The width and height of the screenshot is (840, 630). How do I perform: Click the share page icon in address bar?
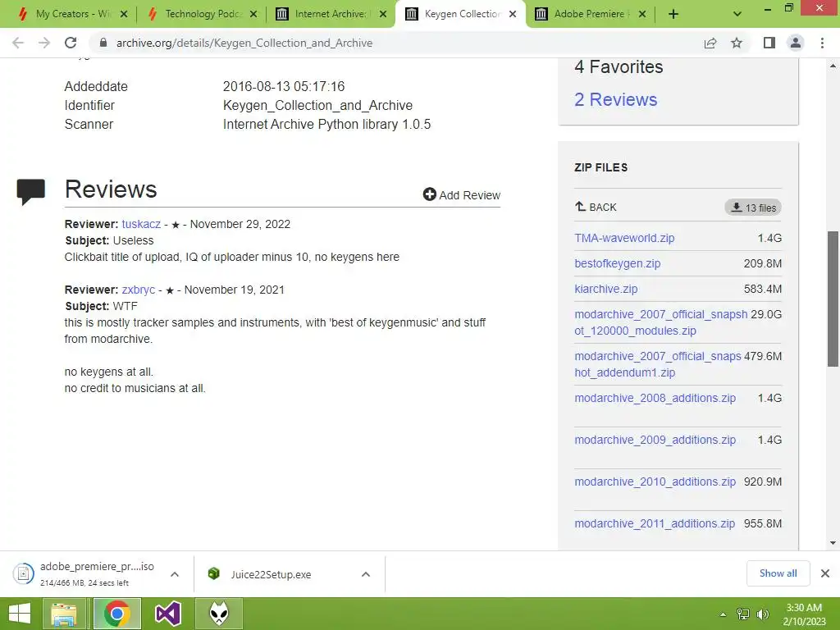coord(710,43)
